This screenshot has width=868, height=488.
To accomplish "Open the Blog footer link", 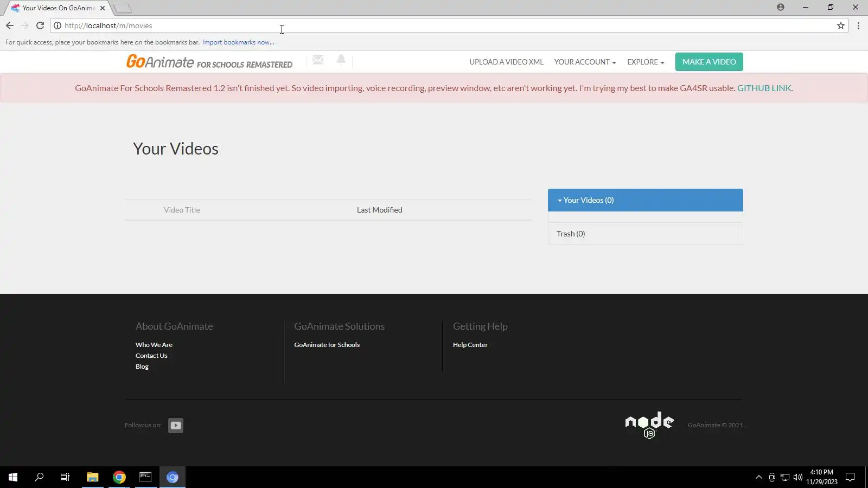I will (142, 367).
